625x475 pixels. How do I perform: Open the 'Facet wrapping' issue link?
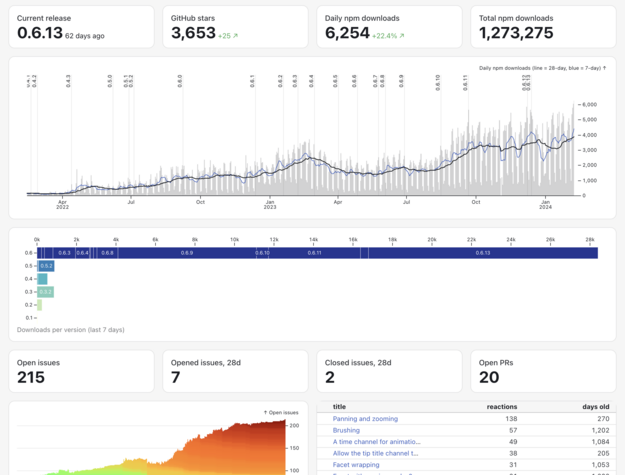[355, 464]
